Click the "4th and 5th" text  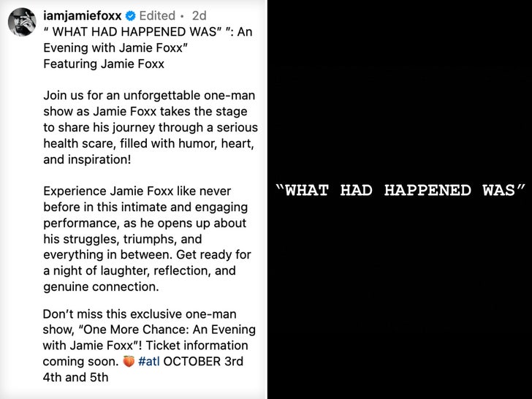click(x=75, y=377)
